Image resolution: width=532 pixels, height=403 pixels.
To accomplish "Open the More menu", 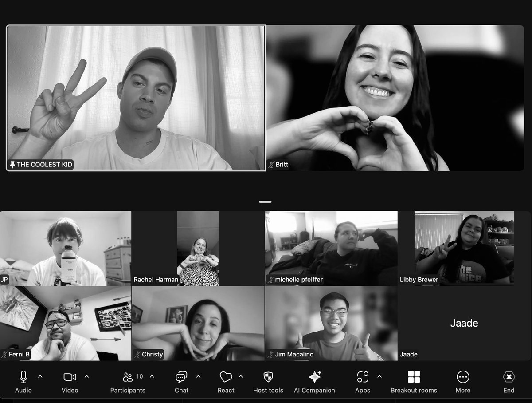I will [462, 377].
